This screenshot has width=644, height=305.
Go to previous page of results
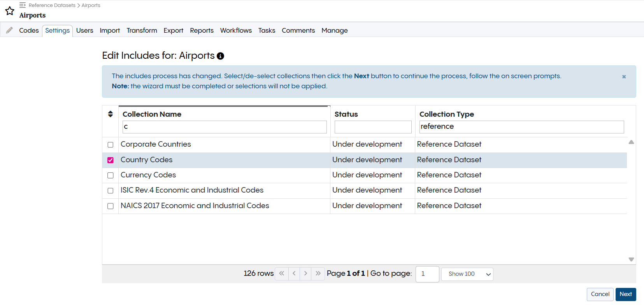coord(294,273)
